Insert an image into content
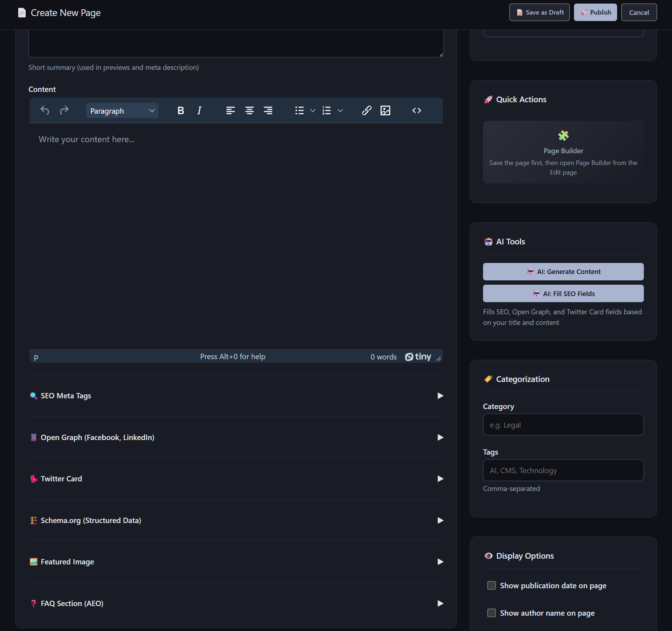The width and height of the screenshot is (672, 631). (385, 110)
